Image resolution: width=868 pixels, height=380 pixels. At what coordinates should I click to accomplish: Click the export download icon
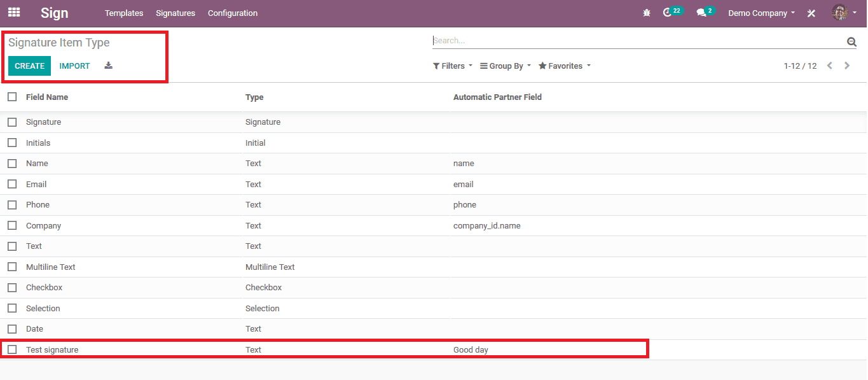click(x=109, y=66)
